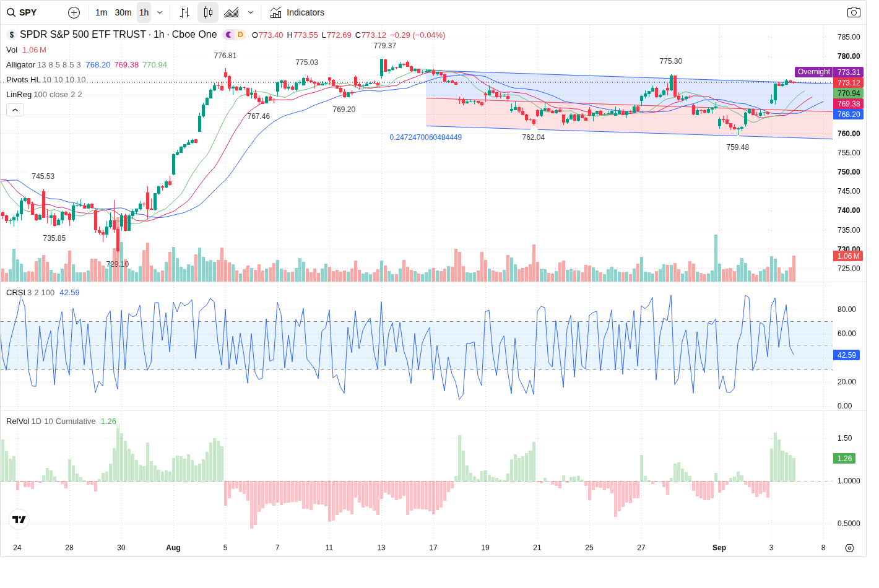The width and height of the screenshot is (879, 588).
Task: Click the 759.48 pivot low label
Action: 738,147
